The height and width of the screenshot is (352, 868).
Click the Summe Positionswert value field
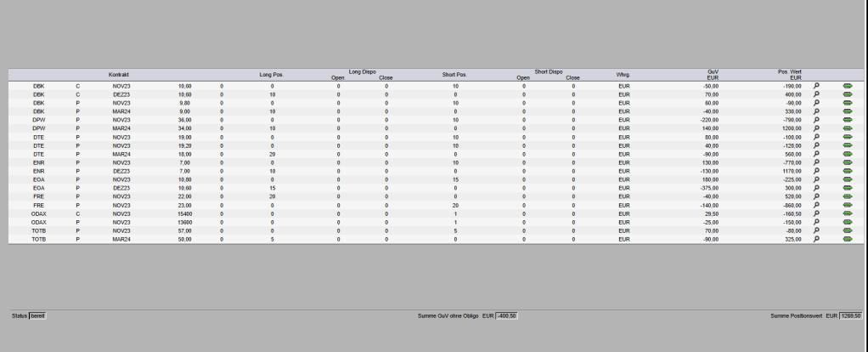coord(851,315)
